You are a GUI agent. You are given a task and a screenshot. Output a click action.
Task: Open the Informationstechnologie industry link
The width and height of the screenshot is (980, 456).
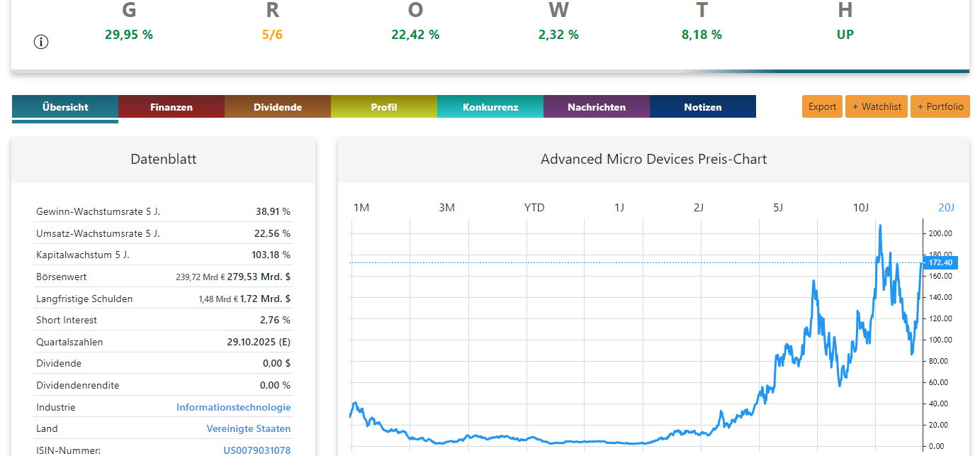233,407
